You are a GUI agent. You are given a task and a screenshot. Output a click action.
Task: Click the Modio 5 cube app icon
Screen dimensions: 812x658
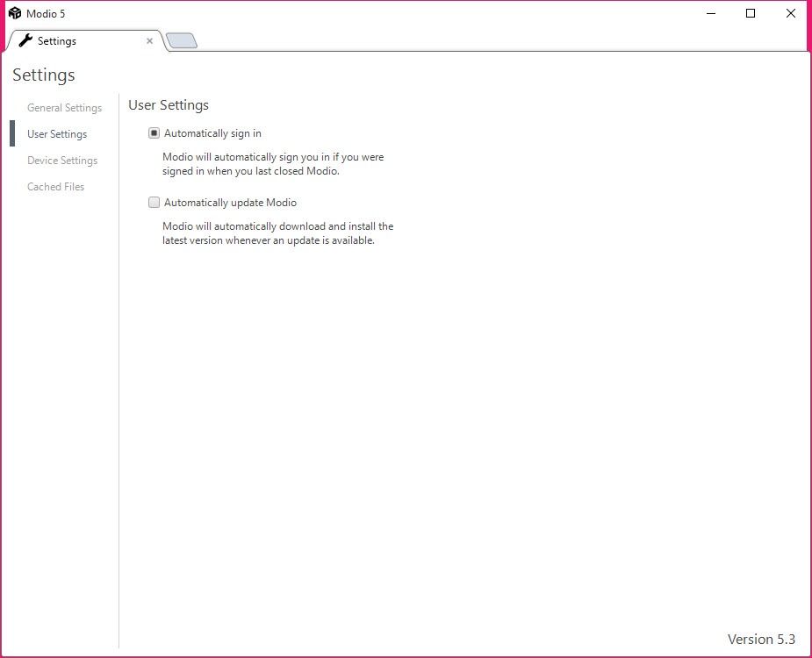(x=15, y=13)
